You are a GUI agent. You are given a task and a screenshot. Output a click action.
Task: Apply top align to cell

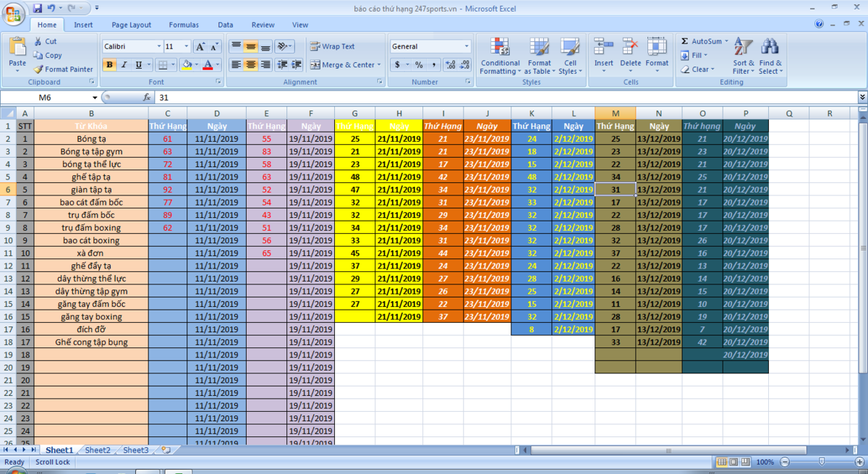[x=236, y=46]
